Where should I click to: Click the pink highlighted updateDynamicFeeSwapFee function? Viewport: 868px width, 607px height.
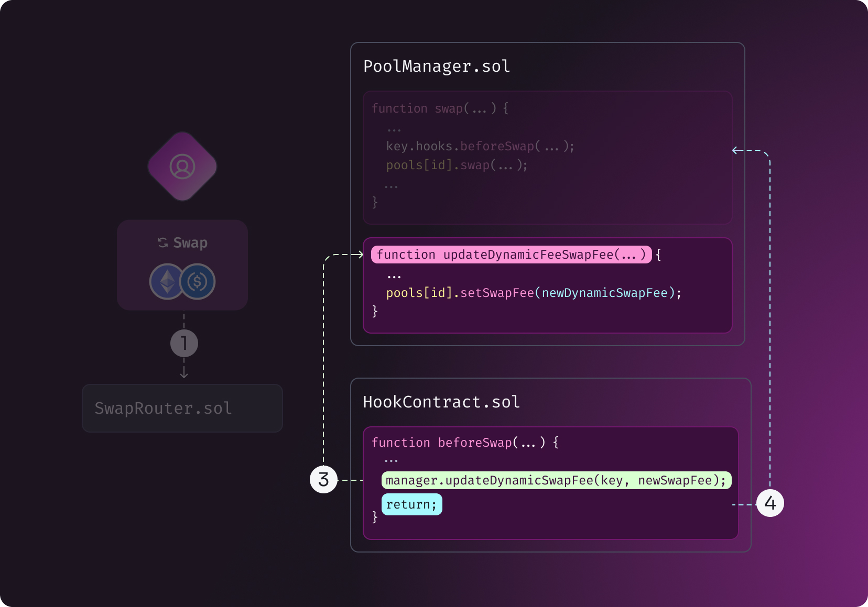[511, 255]
